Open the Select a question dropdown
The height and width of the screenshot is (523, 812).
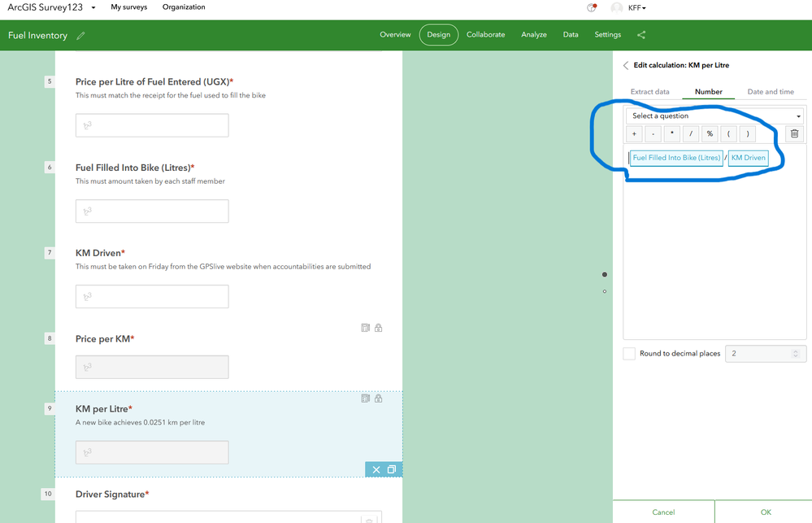coord(714,115)
